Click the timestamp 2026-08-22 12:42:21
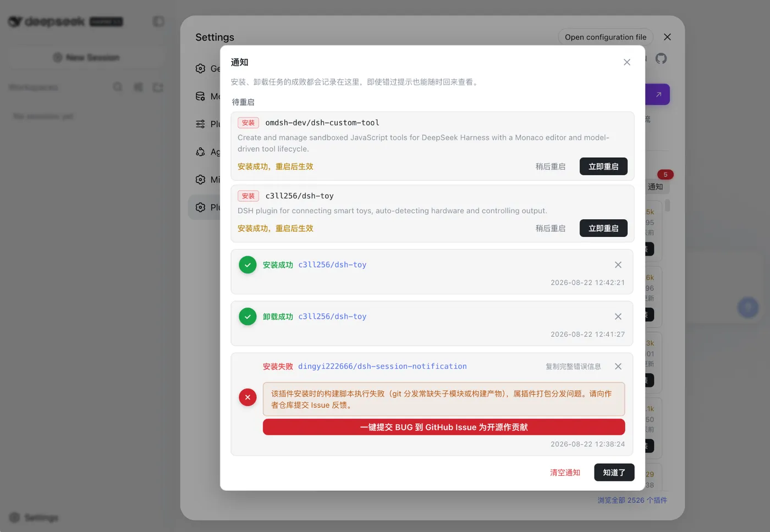The image size is (770, 532). tap(587, 282)
